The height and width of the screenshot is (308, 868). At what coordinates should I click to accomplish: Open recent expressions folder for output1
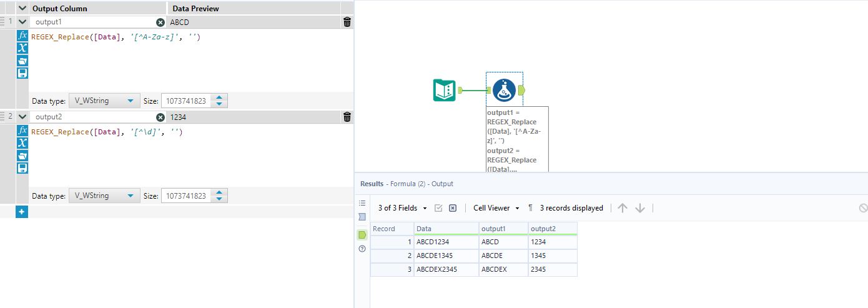coord(22,61)
